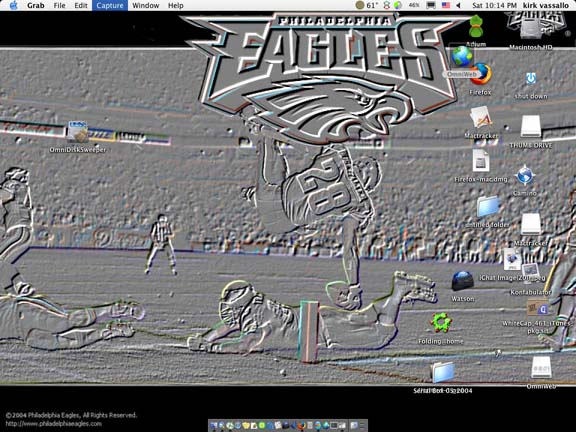Select the Firefox-mac.dmg file icon
The image size is (576, 432).
click(x=481, y=161)
